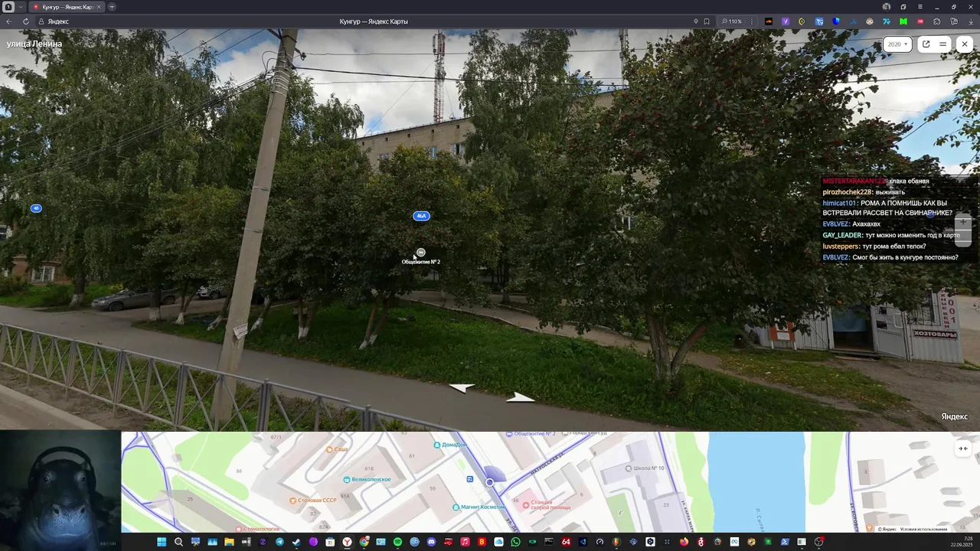
Task: Click the Общежитие № 2 place marker in panorama
Action: pos(420,253)
